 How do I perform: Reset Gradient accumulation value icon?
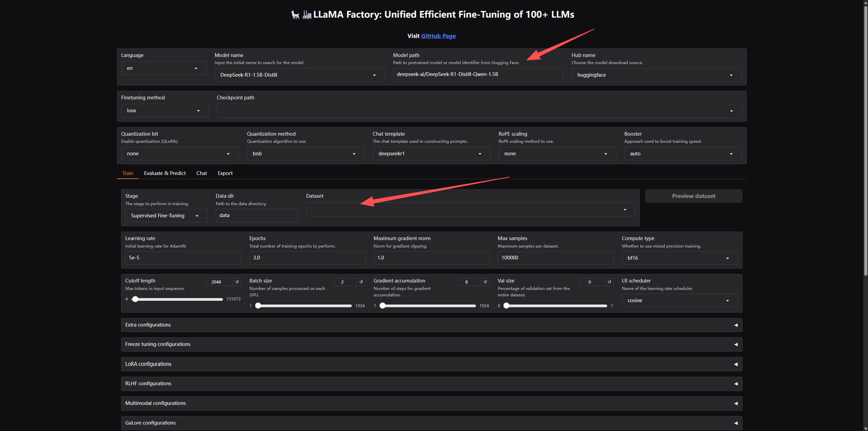[485, 282]
